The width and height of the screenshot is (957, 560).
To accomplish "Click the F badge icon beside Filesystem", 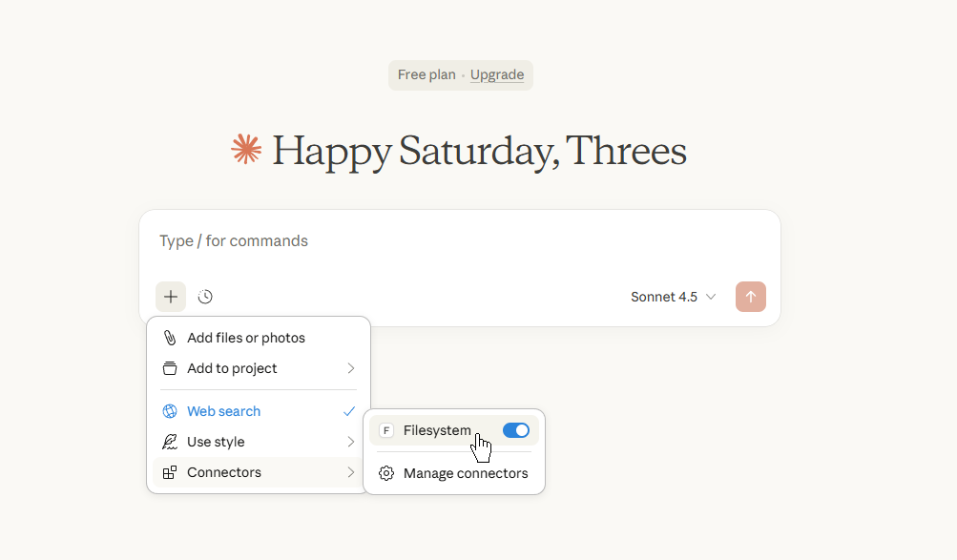I will coord(386,430).
